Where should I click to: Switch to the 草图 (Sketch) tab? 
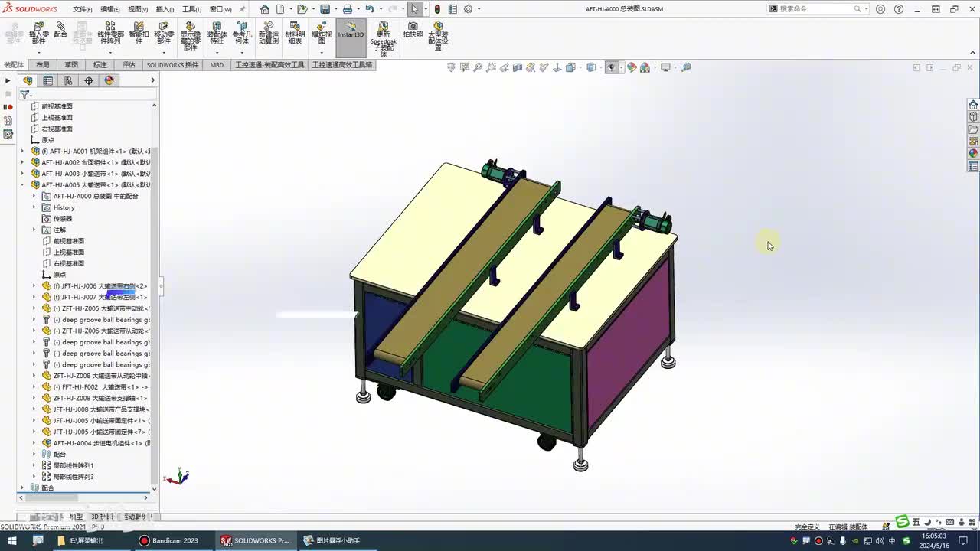point(71,65)
